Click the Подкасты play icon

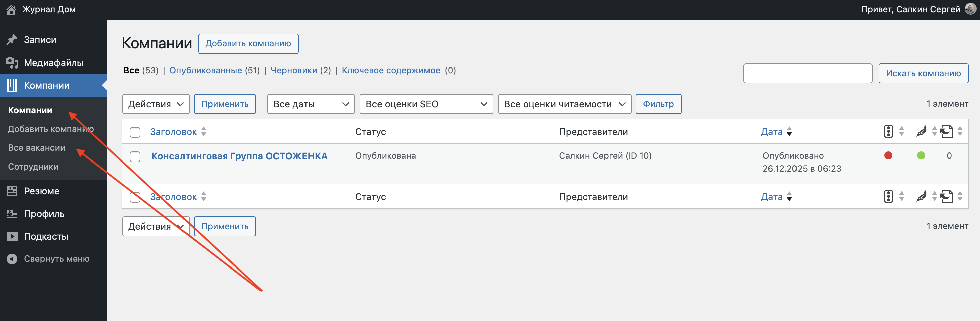pos(12,236)
